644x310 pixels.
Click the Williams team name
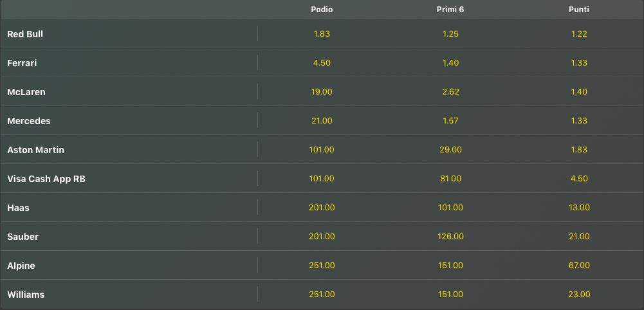click(26, 295)
